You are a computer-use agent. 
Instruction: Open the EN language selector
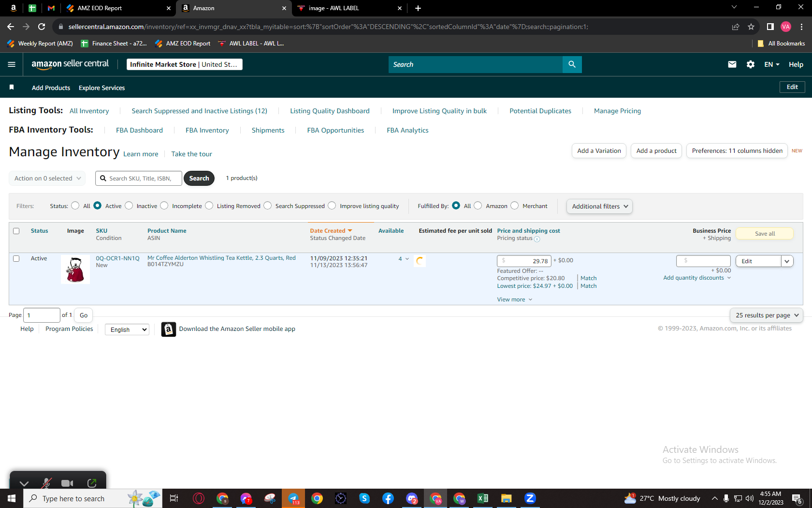(x=771, y=64)
